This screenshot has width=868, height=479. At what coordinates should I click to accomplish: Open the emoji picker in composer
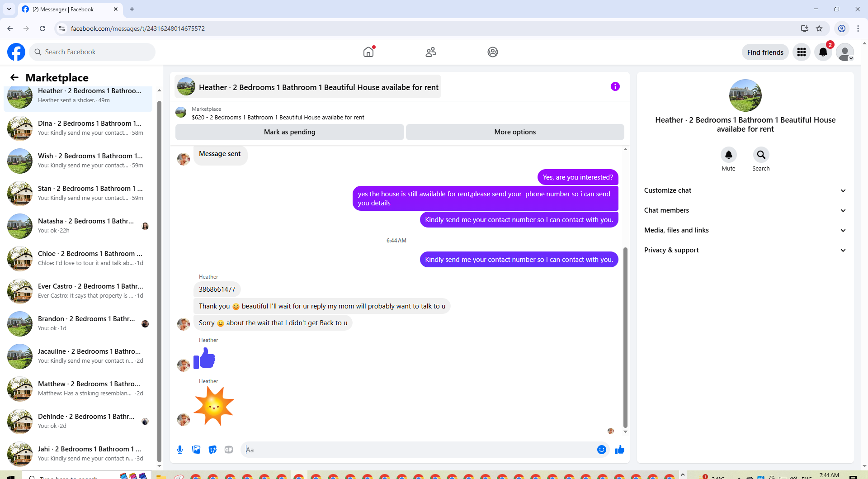pos(602,450)
